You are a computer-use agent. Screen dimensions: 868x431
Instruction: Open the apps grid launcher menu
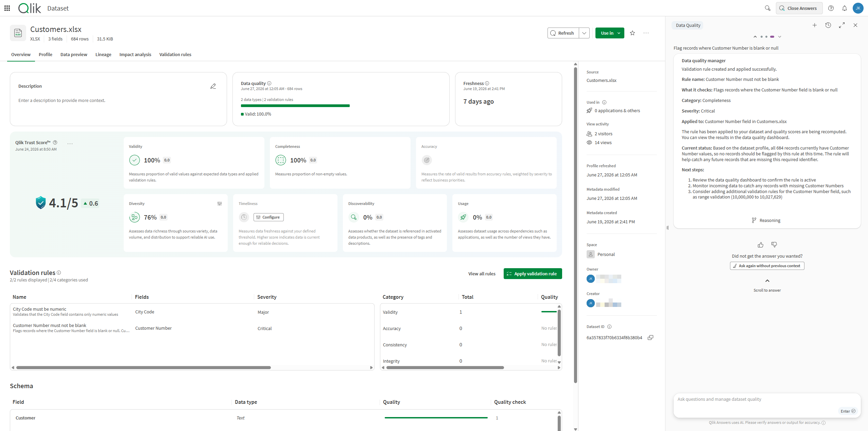tap(7, 8)
